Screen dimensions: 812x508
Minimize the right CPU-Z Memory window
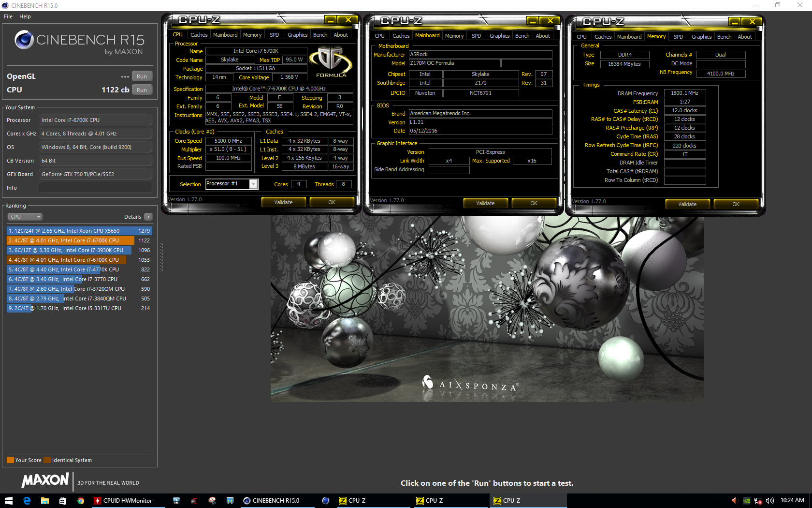tap(735, 22)
